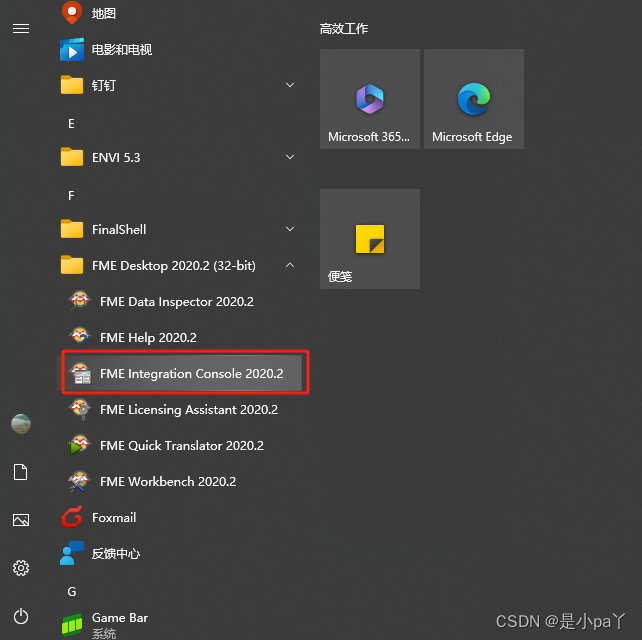Click the 高效工作 tile group title
Screen dimensions: 642x640
click(344, 29)
